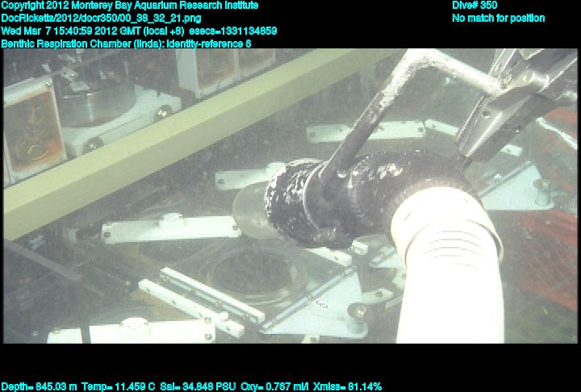Click the 'Xmiss= 81.14%' reading
Screen dimensions: 581x392
[x=347, y=387]
